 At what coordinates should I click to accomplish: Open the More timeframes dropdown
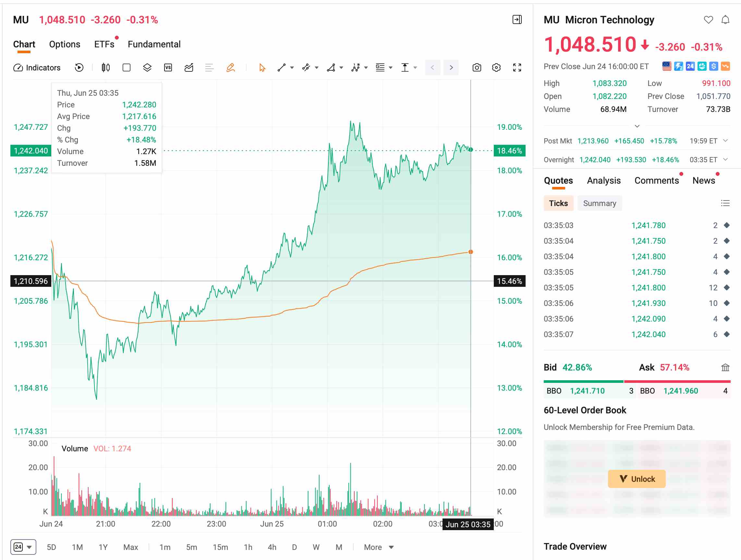click(x=379, y=547)
